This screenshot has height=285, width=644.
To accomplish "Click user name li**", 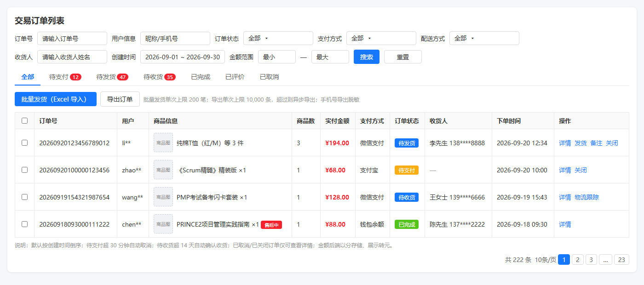I will click(x=126, y=143).
